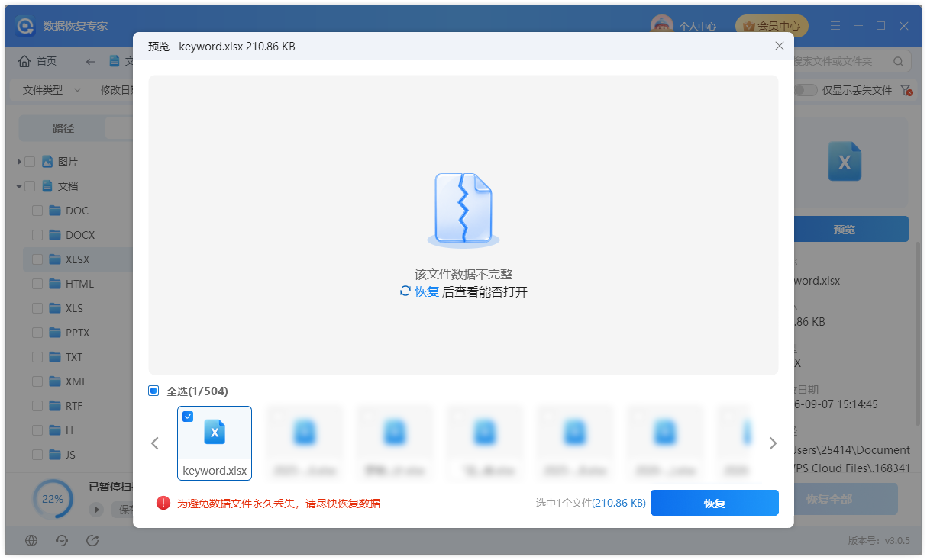The width and height of the screenshot is (927, 560).
Task: Check the 文档 category checkbox
Action: tap(30, 186)
